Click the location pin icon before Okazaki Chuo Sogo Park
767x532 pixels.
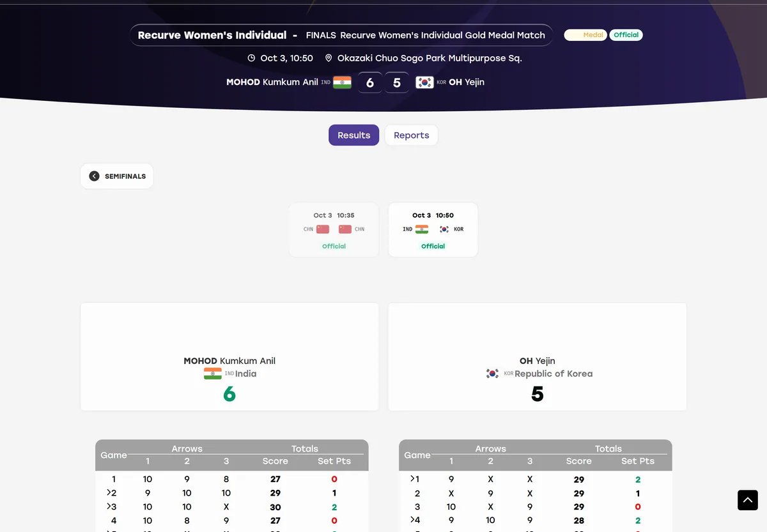point(329,58)
